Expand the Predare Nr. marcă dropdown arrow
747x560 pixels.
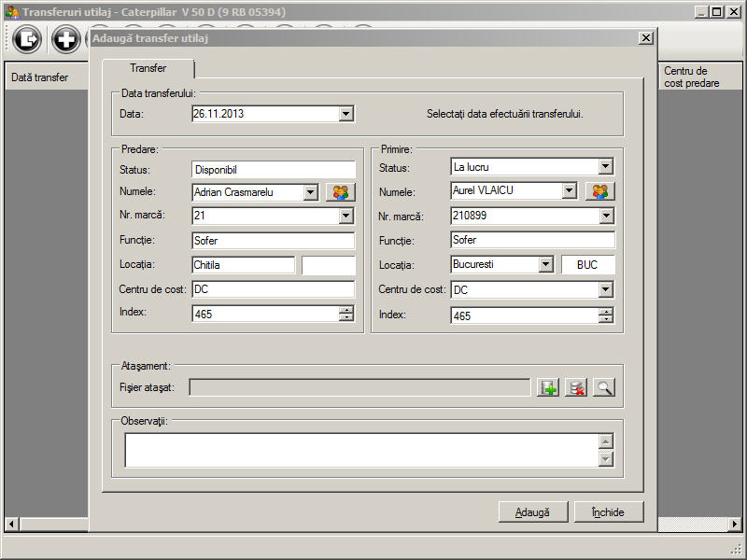(x=346, y=216)
